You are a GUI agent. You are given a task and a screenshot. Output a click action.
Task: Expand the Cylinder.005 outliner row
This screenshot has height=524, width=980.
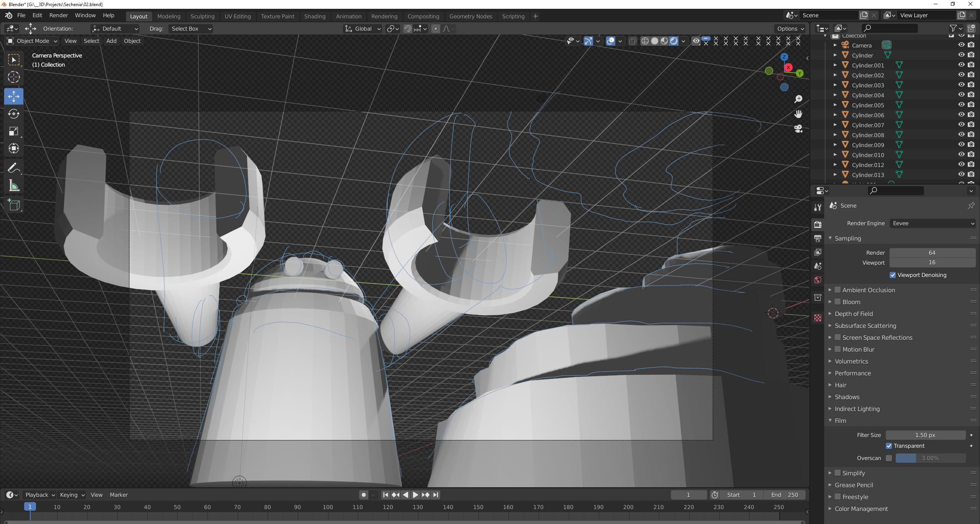click(x=835, y=105)
